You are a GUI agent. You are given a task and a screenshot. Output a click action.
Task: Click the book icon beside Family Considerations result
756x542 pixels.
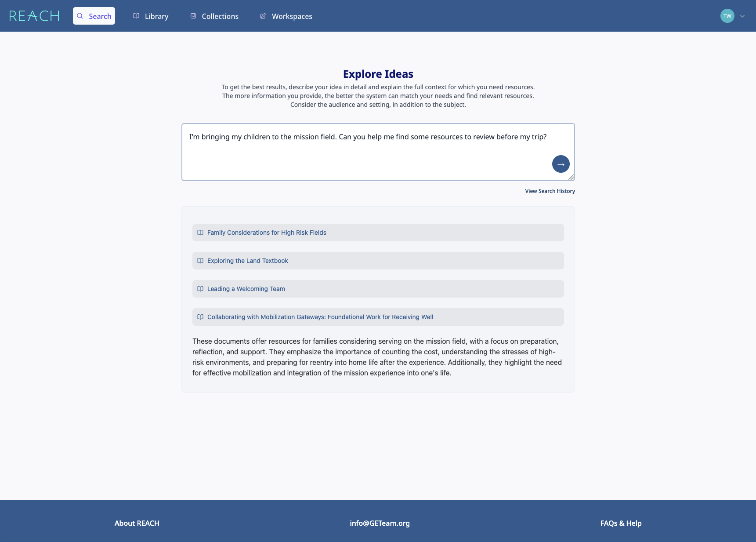(201, 233)
